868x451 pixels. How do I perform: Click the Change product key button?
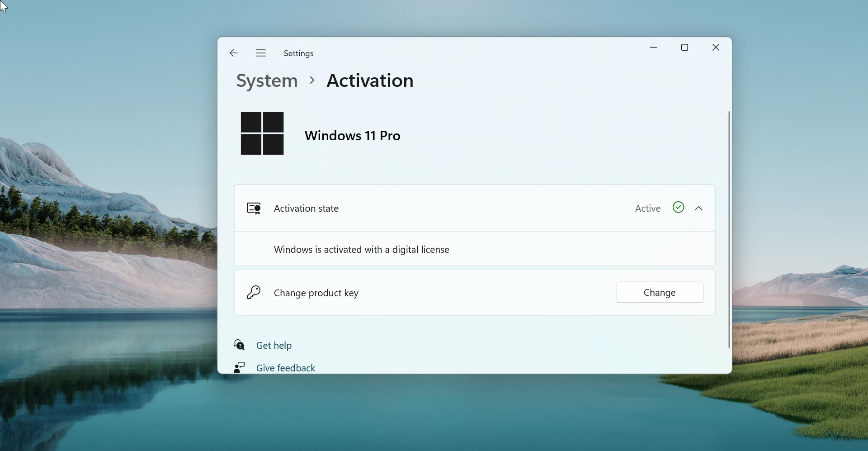(660, 293)
